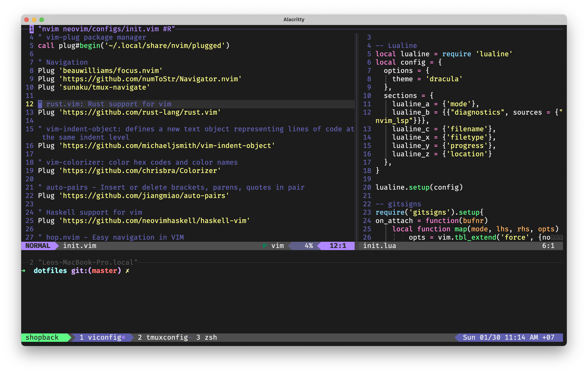The height and width of the screenshot is (374, 588).
Task: Switch to tmux window 3 zsh
Action: (x=207, y=337)
